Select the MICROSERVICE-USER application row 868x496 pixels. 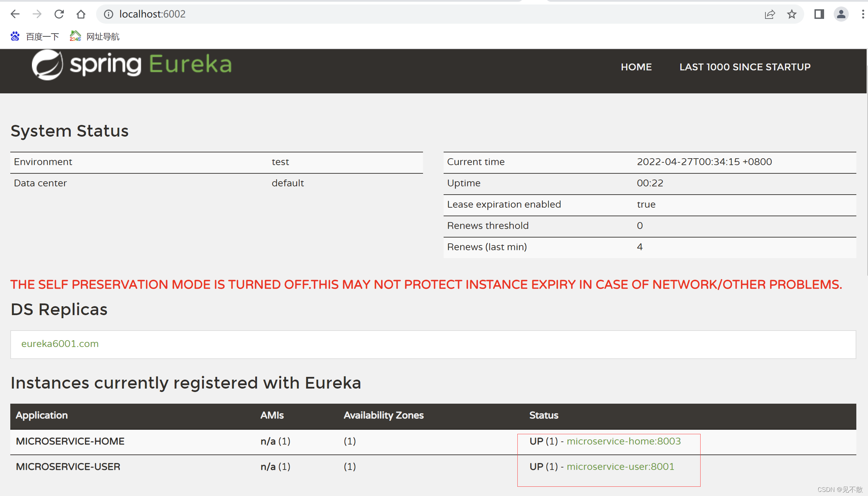coord(68,466)
